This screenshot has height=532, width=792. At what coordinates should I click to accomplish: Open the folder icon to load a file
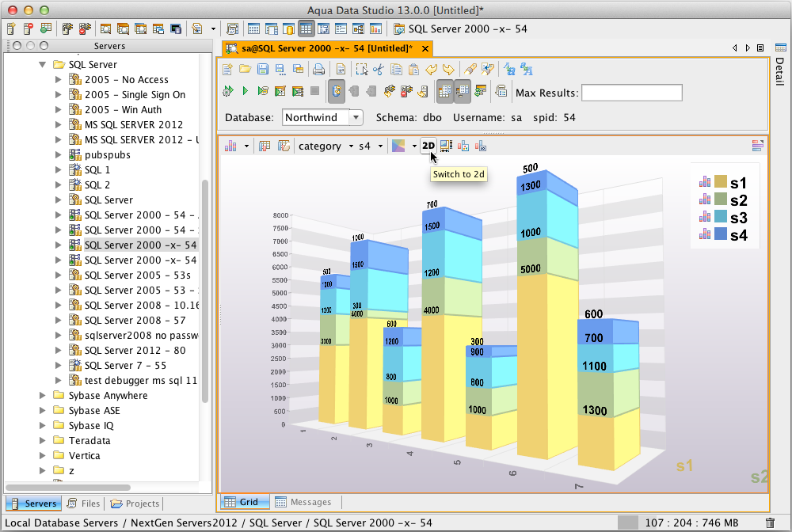coord(245,70)
